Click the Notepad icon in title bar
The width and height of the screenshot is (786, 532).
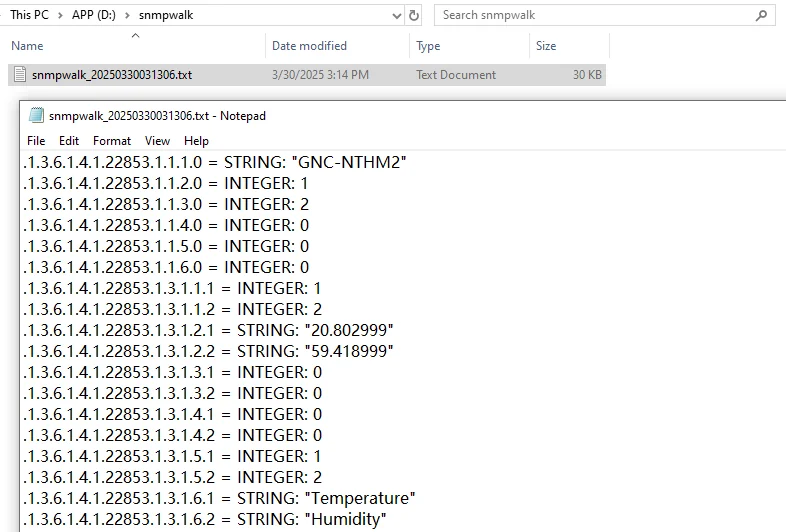pos(36,115)
